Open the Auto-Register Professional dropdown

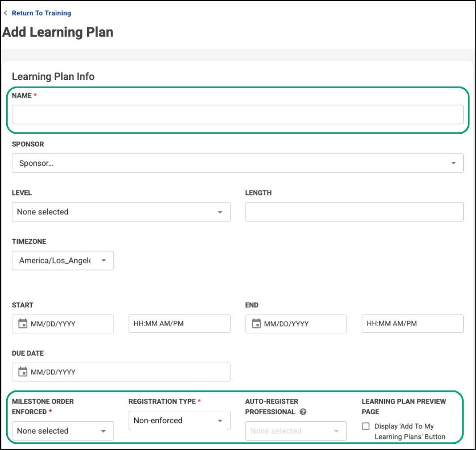point(296,431)
